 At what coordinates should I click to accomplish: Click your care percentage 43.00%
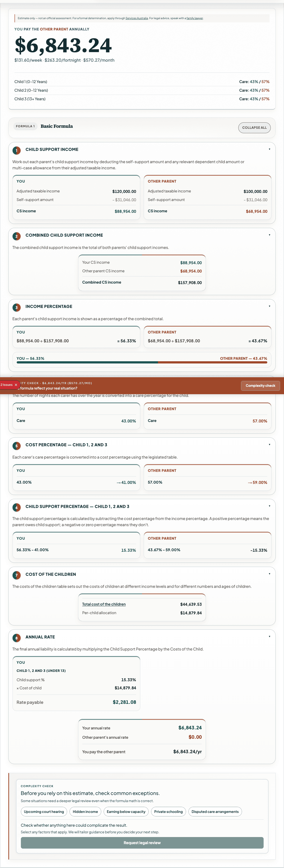(129, 421)
